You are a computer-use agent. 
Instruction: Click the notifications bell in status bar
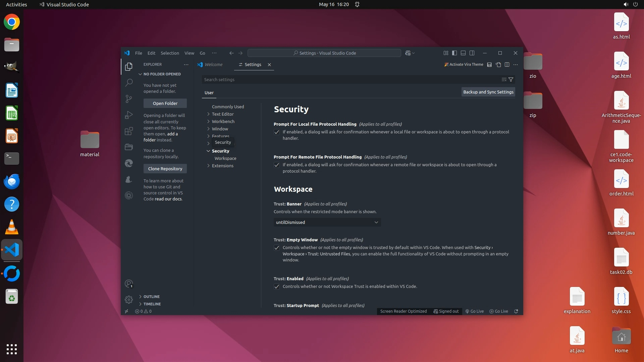point(516,311)
